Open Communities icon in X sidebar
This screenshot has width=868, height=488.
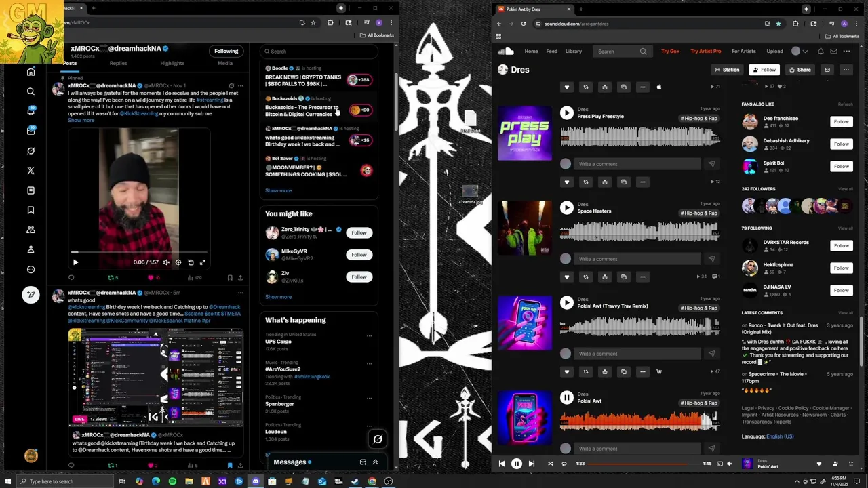click(x=31, y=230)
